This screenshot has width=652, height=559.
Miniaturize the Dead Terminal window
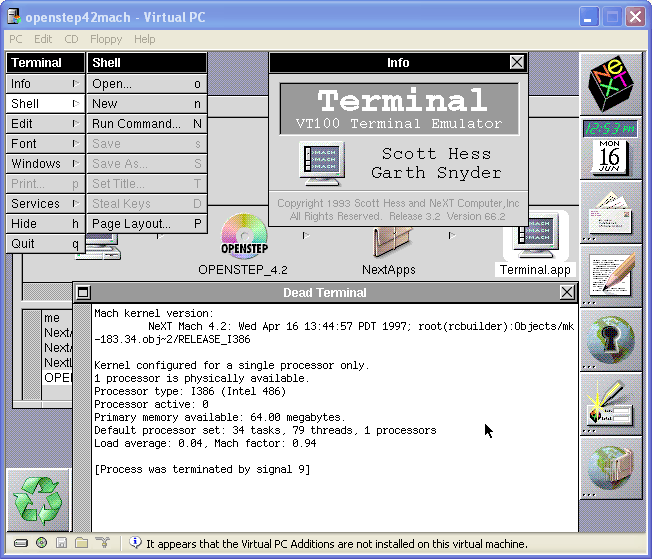(83, 292)
